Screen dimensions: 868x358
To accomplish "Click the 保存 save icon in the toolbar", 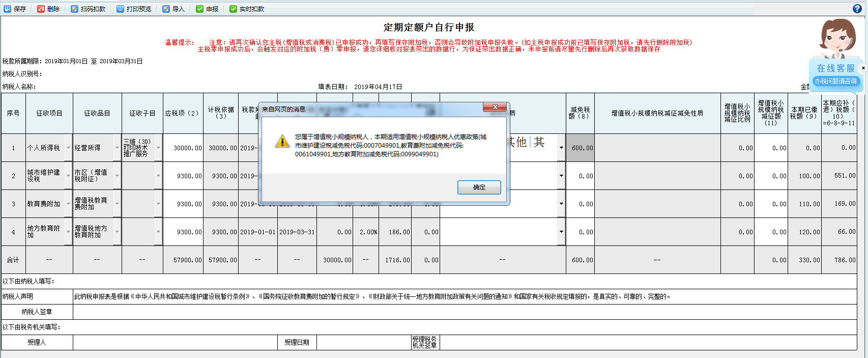I will [x=8, y=9].
